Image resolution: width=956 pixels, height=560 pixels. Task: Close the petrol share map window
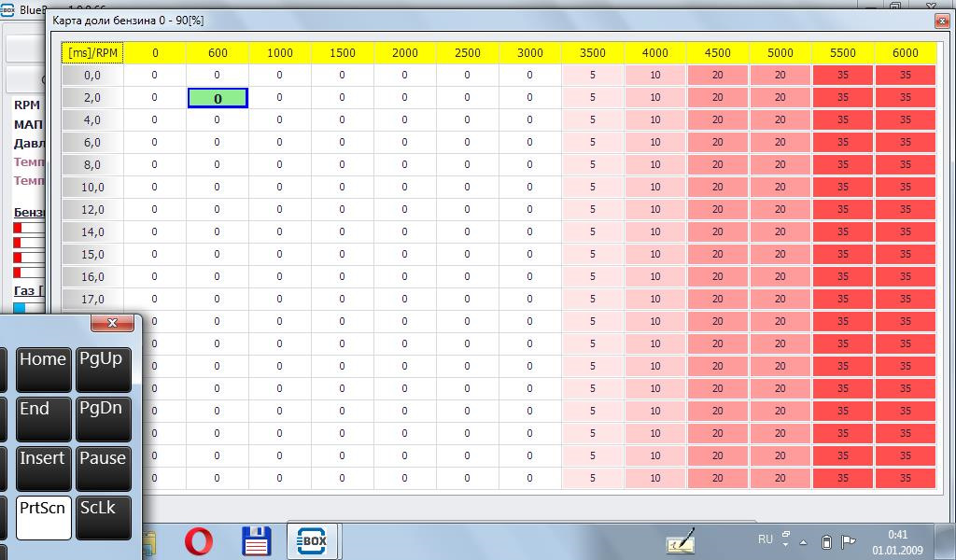coord(942,21)
